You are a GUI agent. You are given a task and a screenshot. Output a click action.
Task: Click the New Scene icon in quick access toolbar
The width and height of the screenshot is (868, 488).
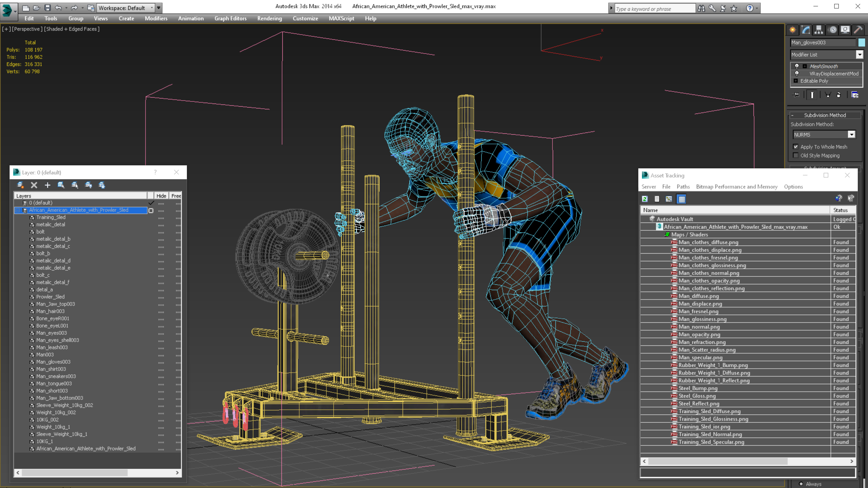[x=26, y=8]
